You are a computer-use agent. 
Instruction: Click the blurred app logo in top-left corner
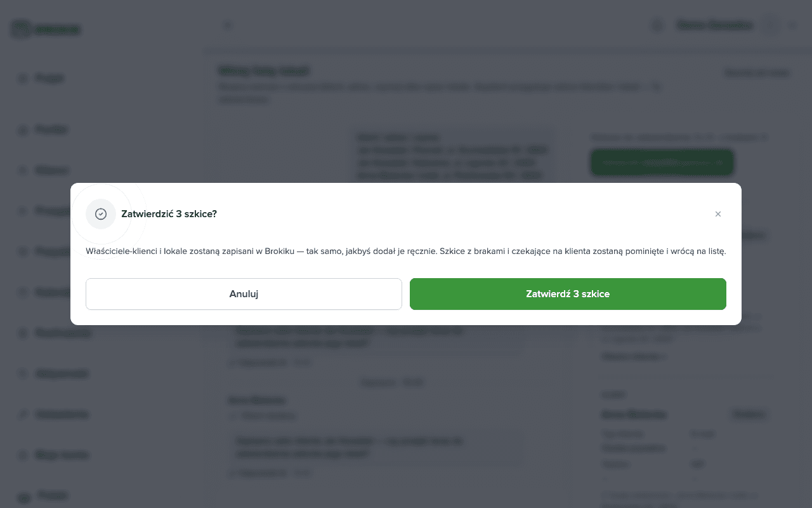pyautogui.click(x=46, y=29)
